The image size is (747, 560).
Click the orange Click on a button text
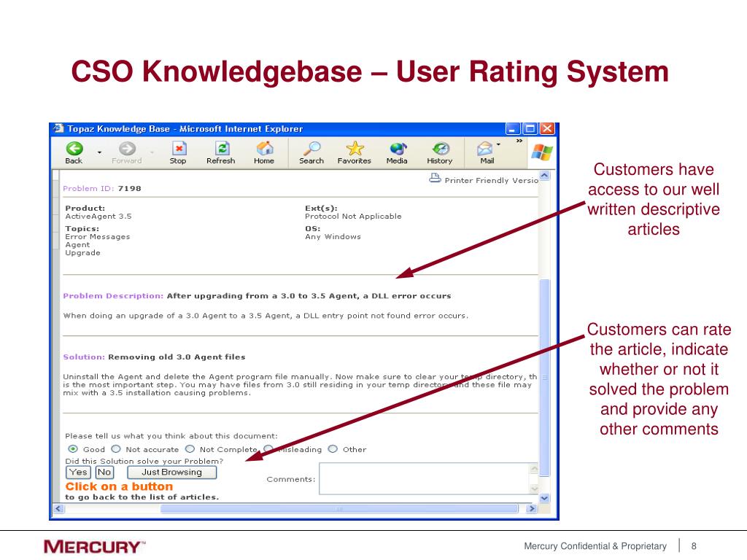click(119, 486)
